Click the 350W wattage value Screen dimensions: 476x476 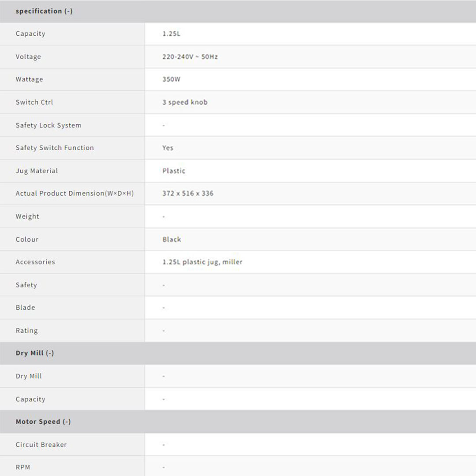point(171,79)
